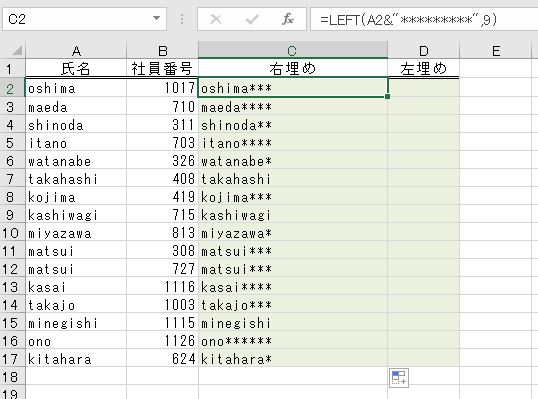Select cell C17 showing kitahara*
The width and height of the screenshot is (538, 399).
293,359
